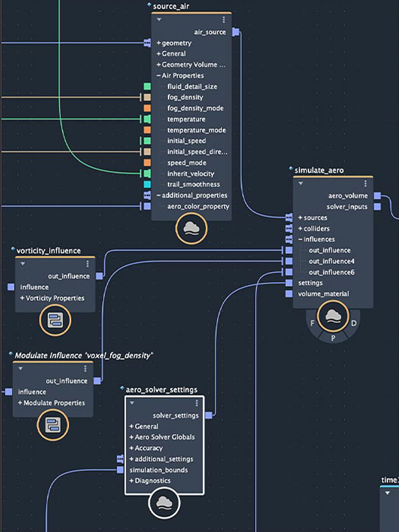This screenshot has width=399, height=532.
Task: Click the D flag on simulate_aero
Action: tap(353, 323)
